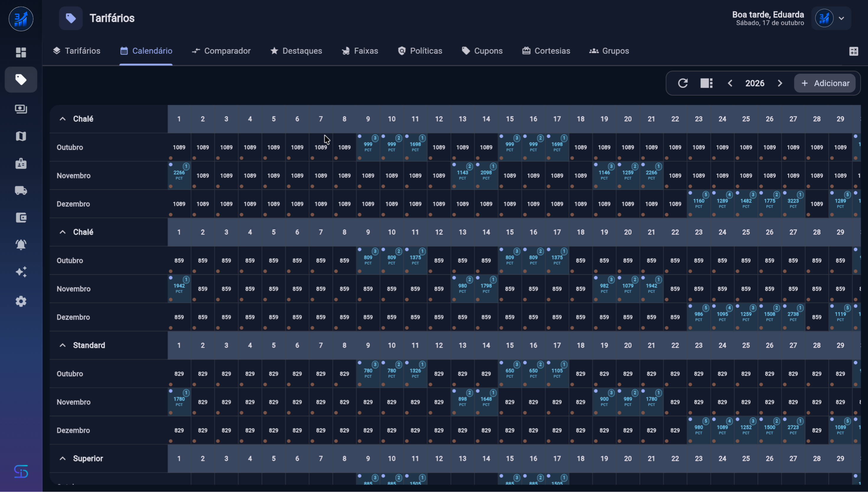
Task: Open the Faixas tab
Action: pyautogui.click(x=360, y=51)
